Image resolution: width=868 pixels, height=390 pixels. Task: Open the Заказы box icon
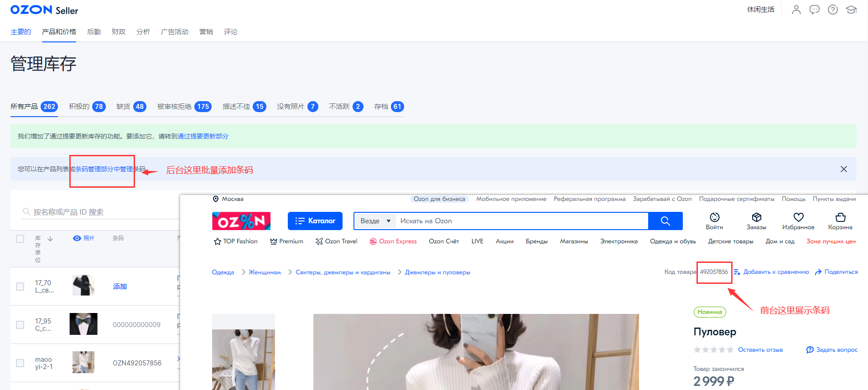[x=757, y=217]
